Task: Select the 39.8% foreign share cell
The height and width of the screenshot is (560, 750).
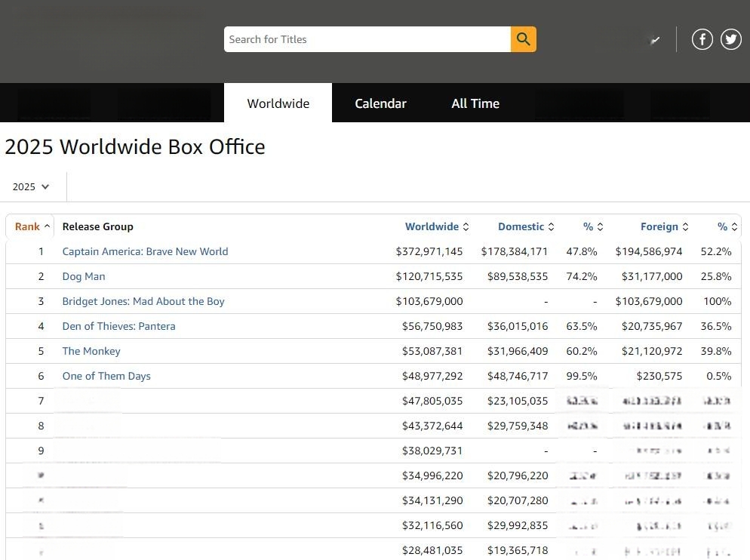Action: [716, 351]
